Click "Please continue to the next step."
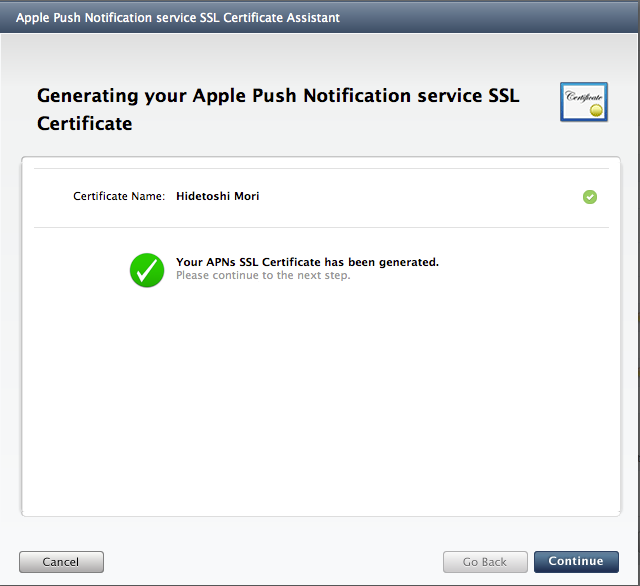 [263, 275]
